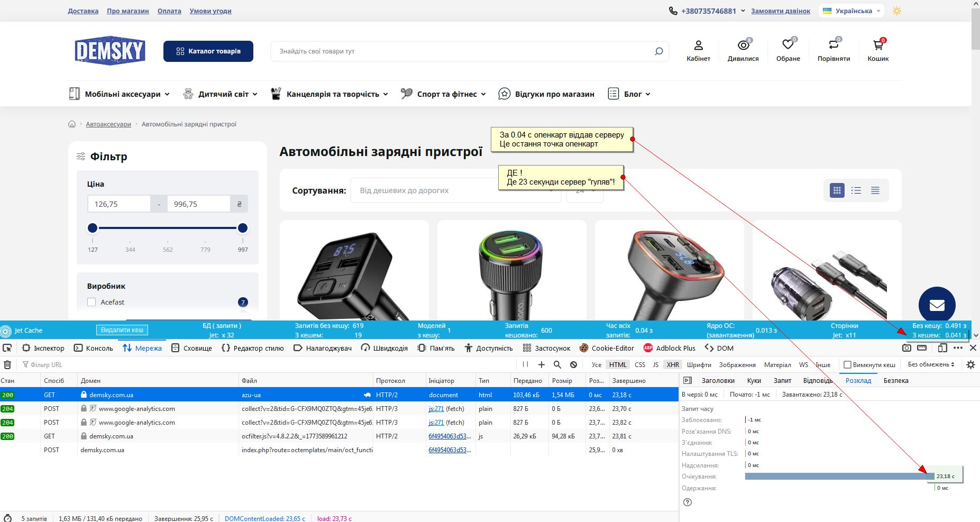
Task: Open the Українська language dropdown
Action: (x=852, y=11)
